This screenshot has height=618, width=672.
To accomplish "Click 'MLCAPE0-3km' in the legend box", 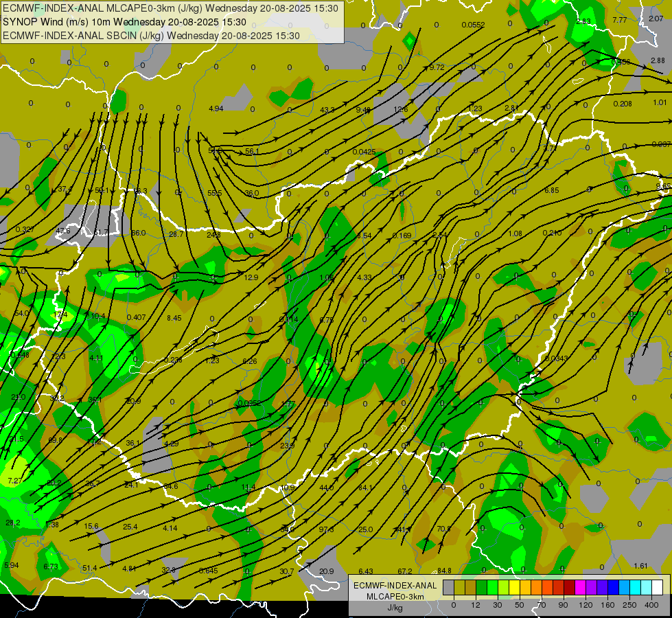I will 395,597.
